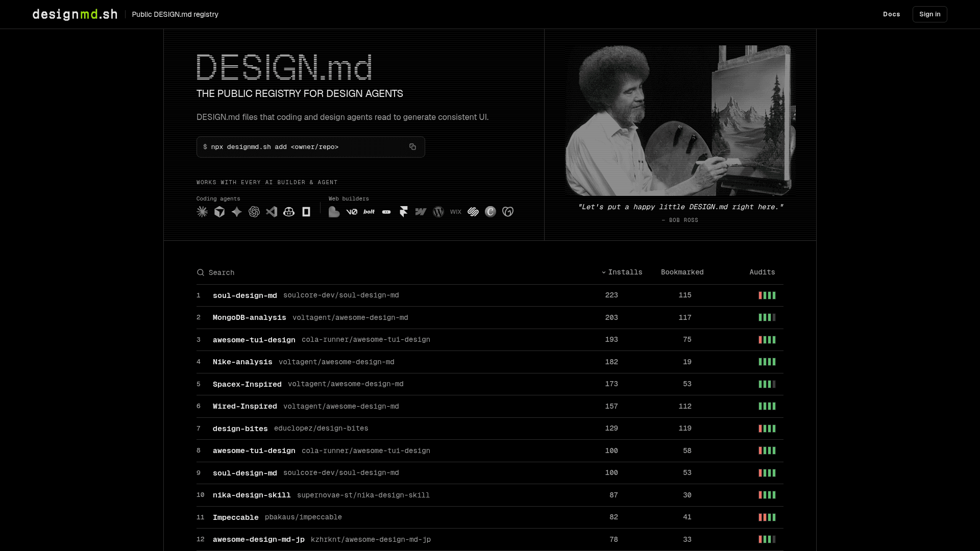Open the first soul-design-md entry ranked 1
This screenshot has width=980, height=551.
490,295
